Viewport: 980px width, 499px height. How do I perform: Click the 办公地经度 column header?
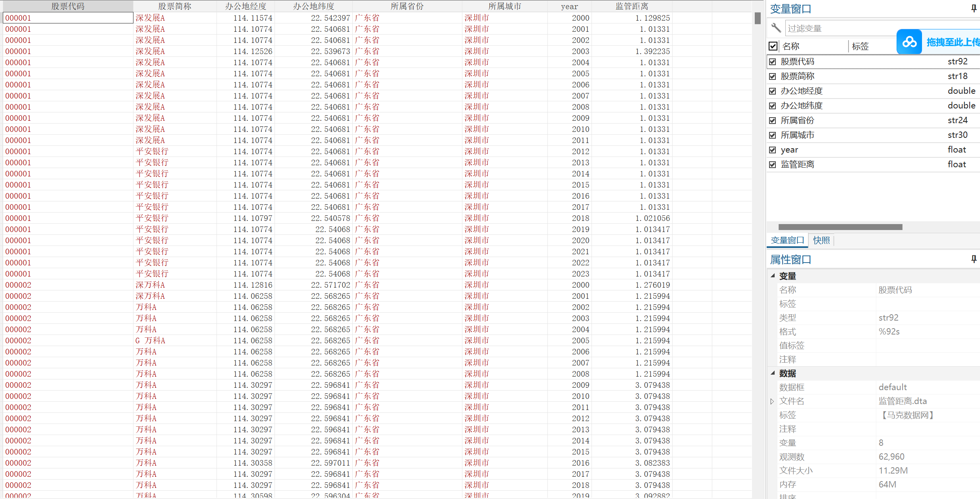pyautogui.click(x=245, y=6)
